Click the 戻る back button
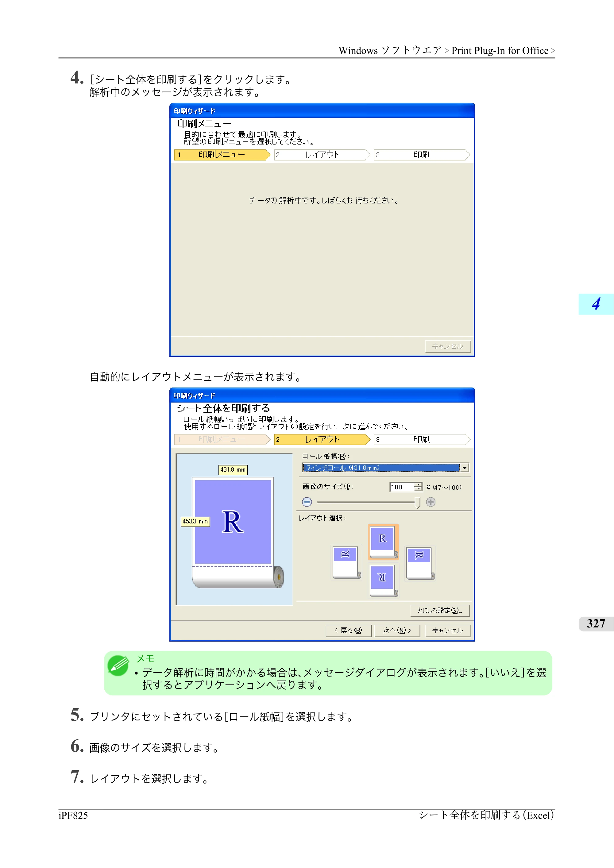Screen dimensions: 614x868 [x=348, y=631]
